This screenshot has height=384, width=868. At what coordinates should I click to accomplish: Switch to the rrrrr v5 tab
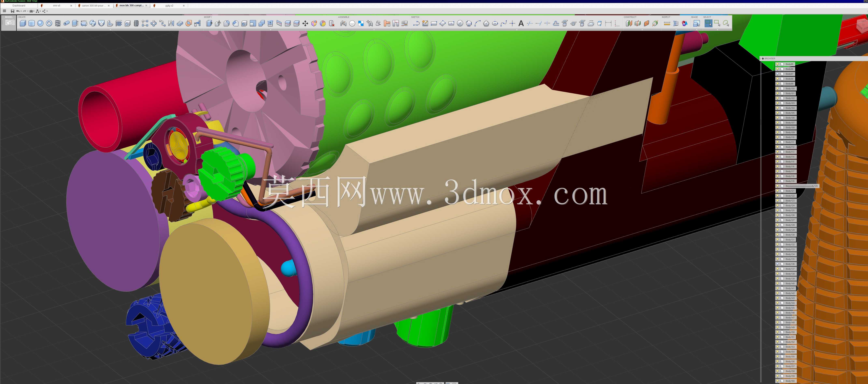click(x=57, y=6)
